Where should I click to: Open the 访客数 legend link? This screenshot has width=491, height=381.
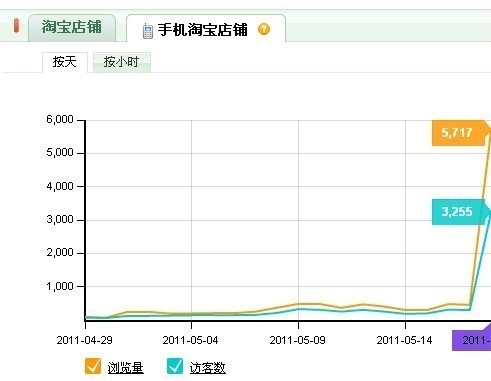(208, 368)
